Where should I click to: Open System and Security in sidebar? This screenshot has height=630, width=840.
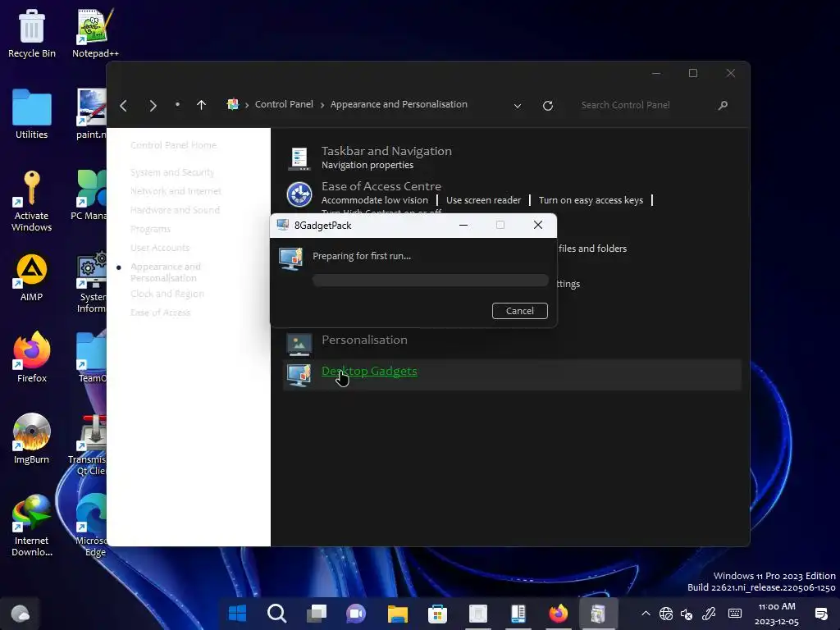(x=172, y=172)
